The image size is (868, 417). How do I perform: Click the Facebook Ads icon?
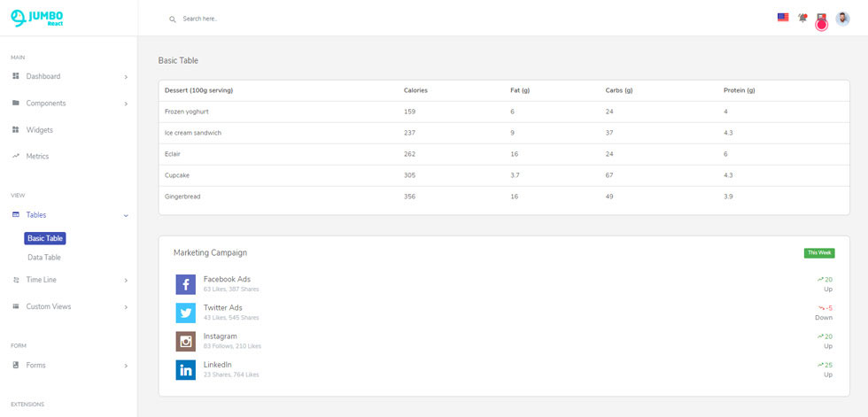[x=185, y=284]
